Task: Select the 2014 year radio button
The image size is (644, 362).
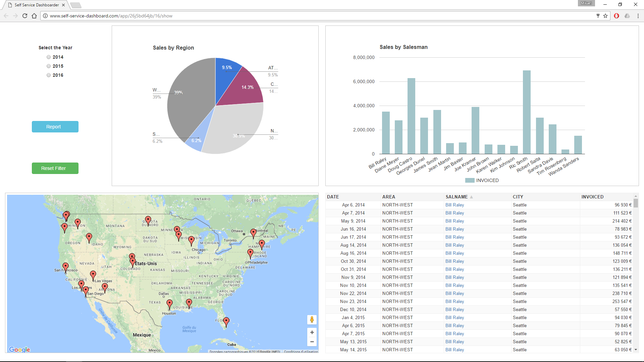Action: [49, 57]
